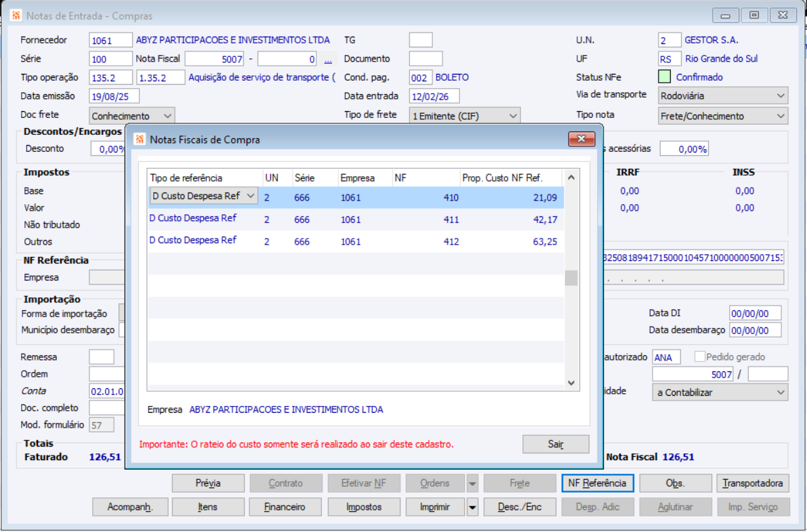Click the Remessa input field
Screen dimensions: 807x532
(102, 357)
